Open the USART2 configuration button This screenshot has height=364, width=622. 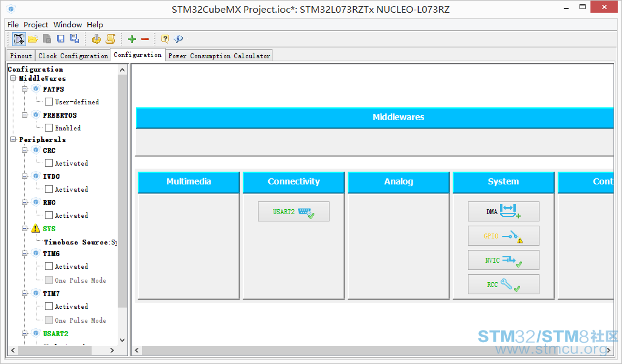click(294, 211)
